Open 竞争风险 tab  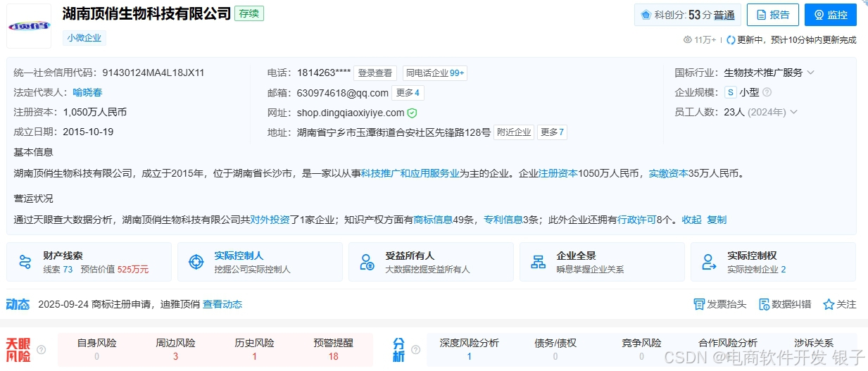click(x=641, y=349)
